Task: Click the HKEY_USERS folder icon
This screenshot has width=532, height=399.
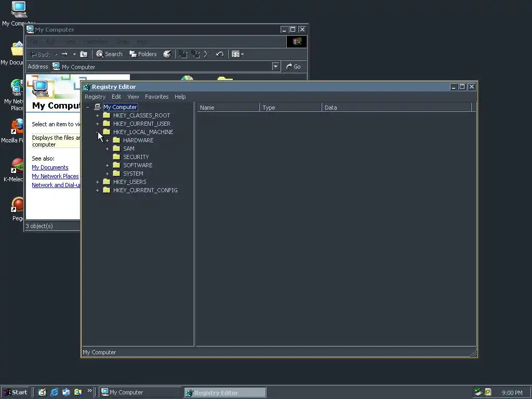Action: (107, 181)
